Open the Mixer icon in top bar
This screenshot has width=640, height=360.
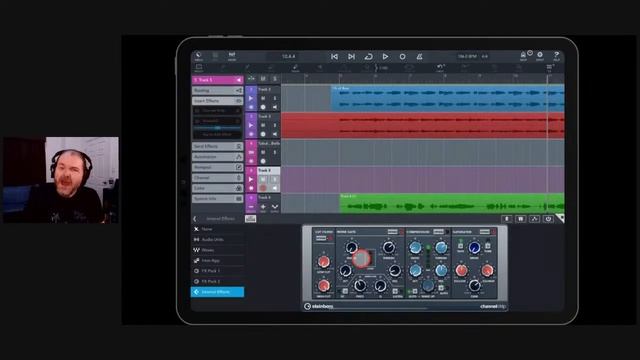pyautogui.click(x=232, y=56)
